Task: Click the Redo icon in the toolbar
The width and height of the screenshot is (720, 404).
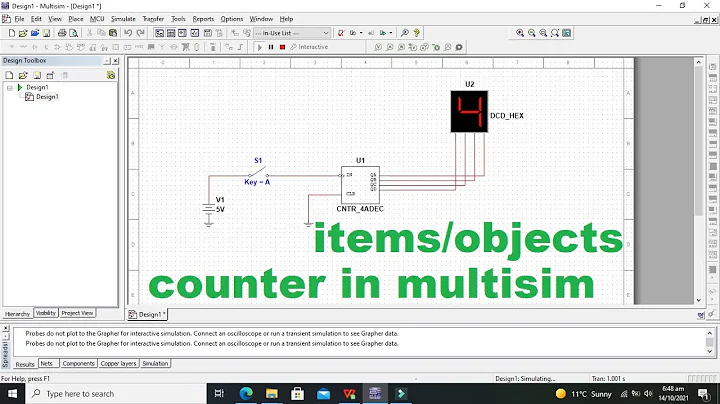Action: click(141, 33)
